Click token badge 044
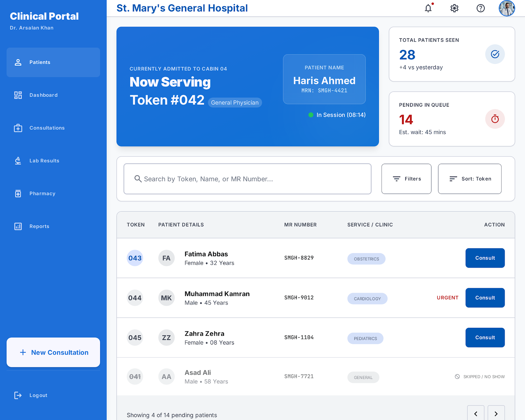Screen dimensions: 525x420 tap(135, 298)
